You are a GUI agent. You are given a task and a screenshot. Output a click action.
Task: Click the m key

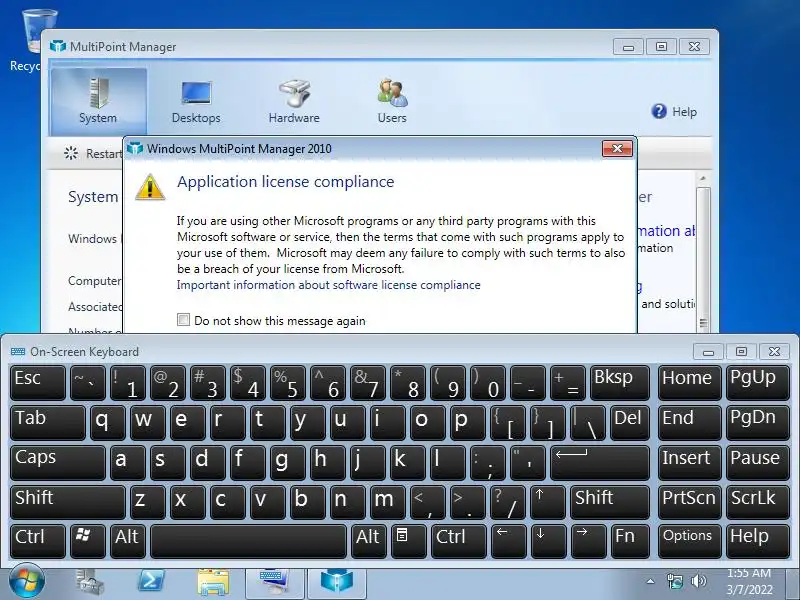388,502
